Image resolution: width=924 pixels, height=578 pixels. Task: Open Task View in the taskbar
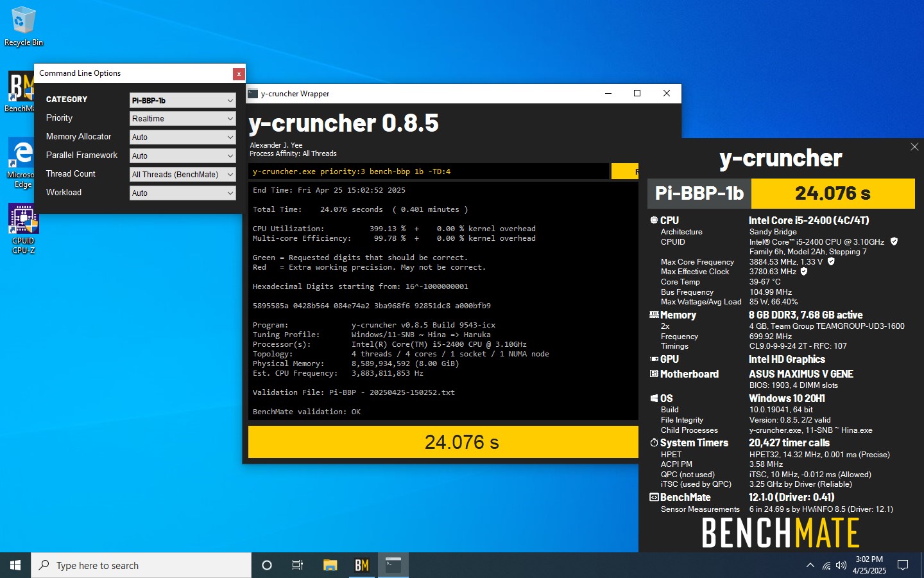298,565
